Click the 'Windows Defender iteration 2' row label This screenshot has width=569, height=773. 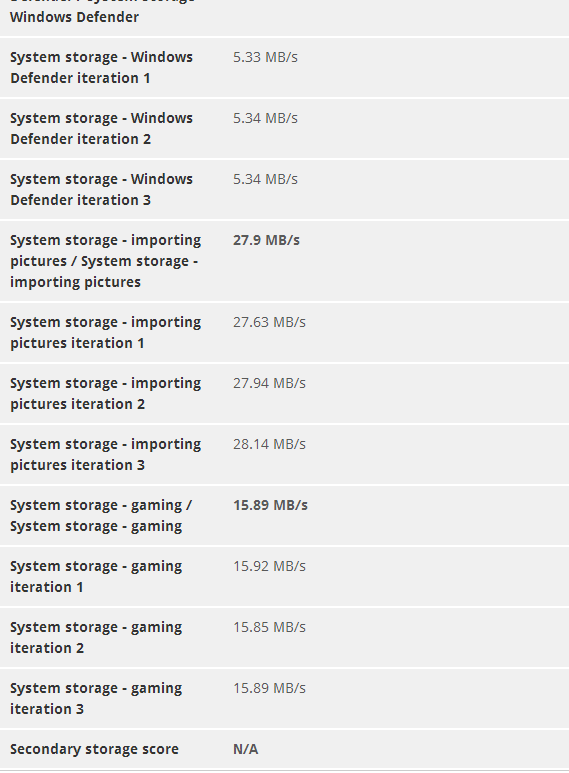(x=101, y=129)
